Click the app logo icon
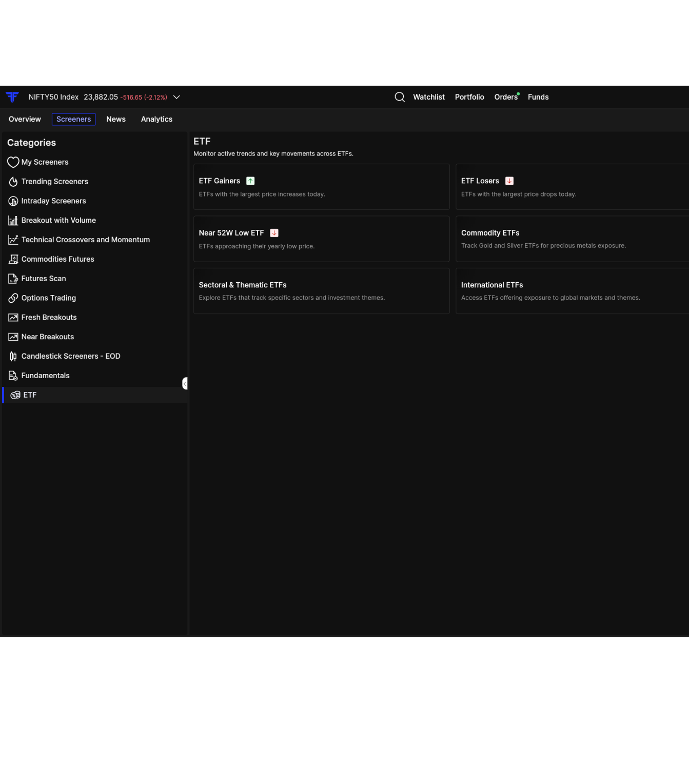The height and width of the screenshot is (784, 689). (12, 97)
